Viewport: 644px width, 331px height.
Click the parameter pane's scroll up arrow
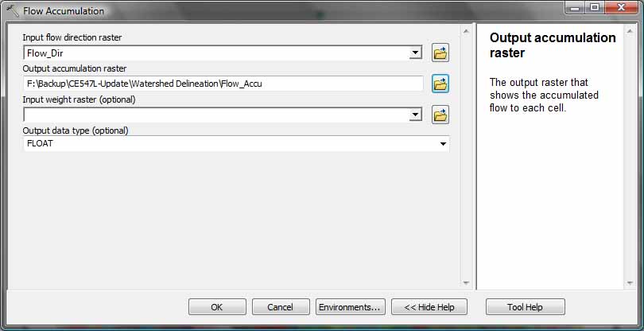pyautogui.click(x=466, y=31)
